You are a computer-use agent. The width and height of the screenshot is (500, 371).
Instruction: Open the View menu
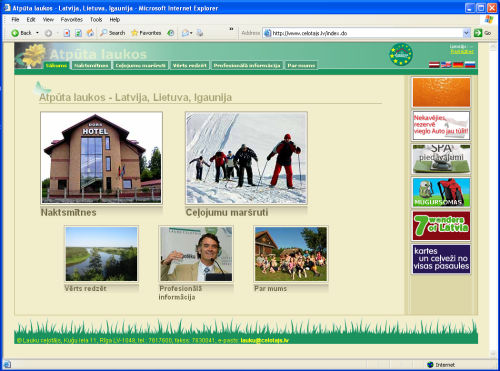(x=48, y=20)
